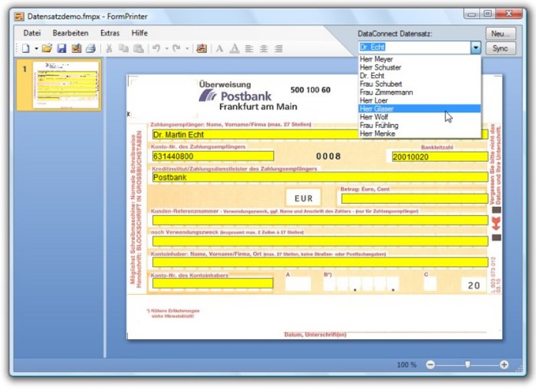Select Dr. Echt in the dropdown list
Screen dimensions: 536x392
tap(419, 76)
